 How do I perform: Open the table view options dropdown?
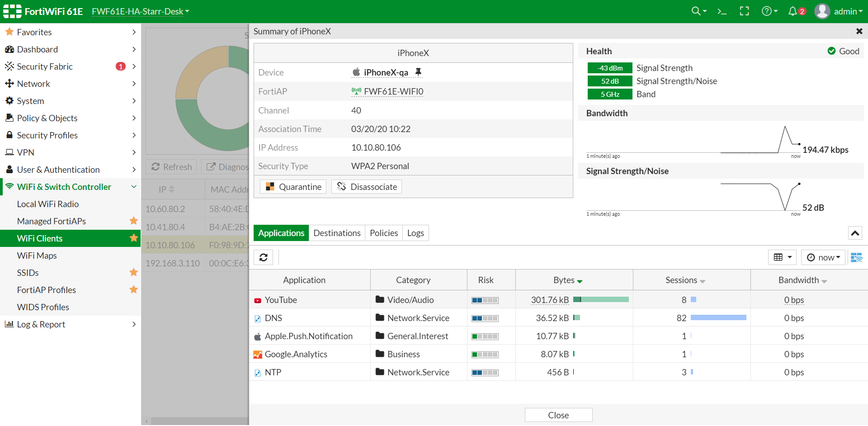click(782, 257)
